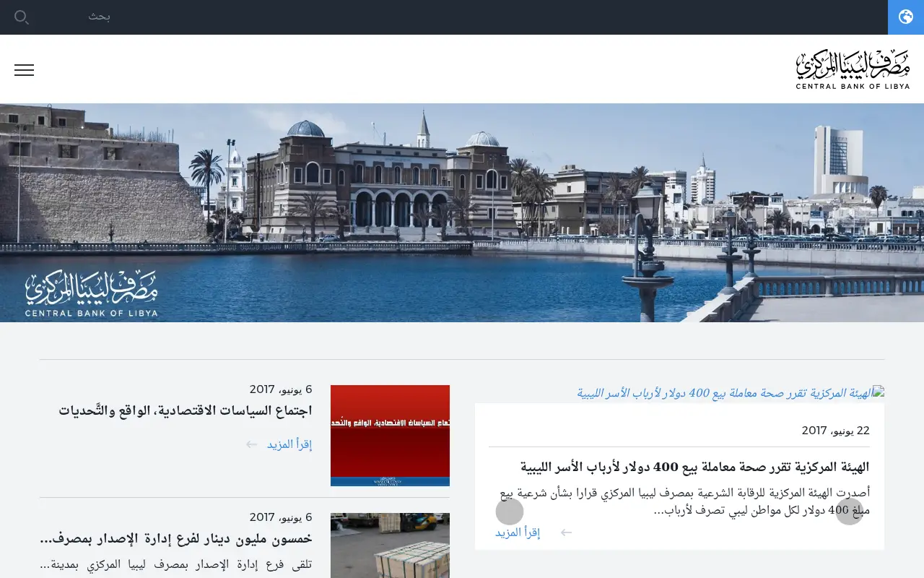Click the search magnifier icon
Screen dimensions: 924x578
(x=22, y=17)
